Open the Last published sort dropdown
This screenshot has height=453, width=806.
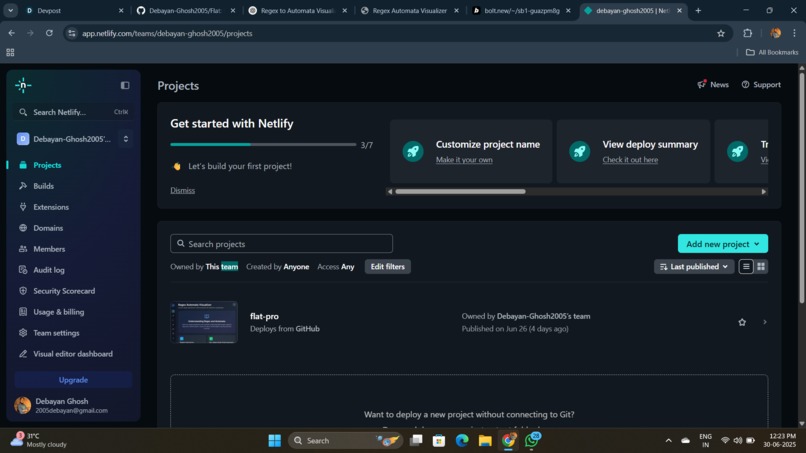click(693, 267)
